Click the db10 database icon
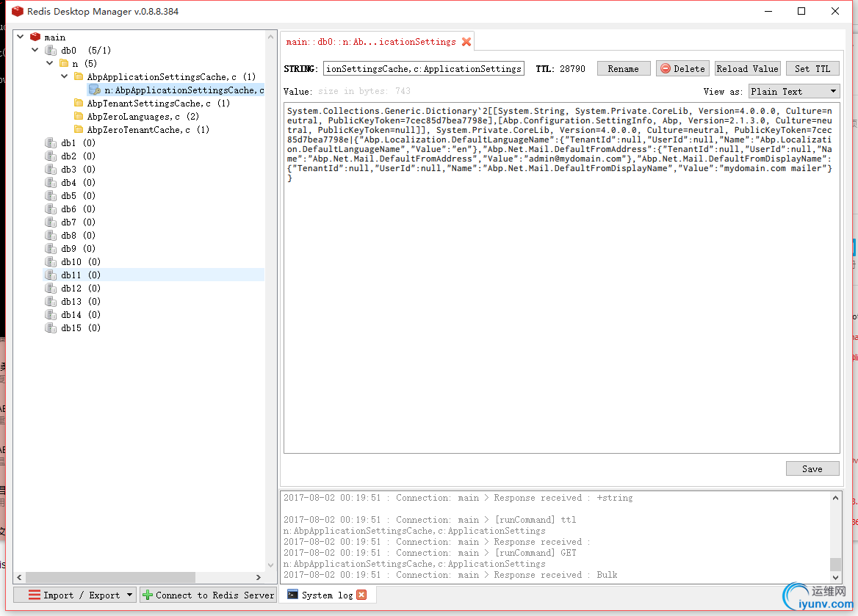The height and width of the screenshot is (616, 858). click(x=51, y=261)
